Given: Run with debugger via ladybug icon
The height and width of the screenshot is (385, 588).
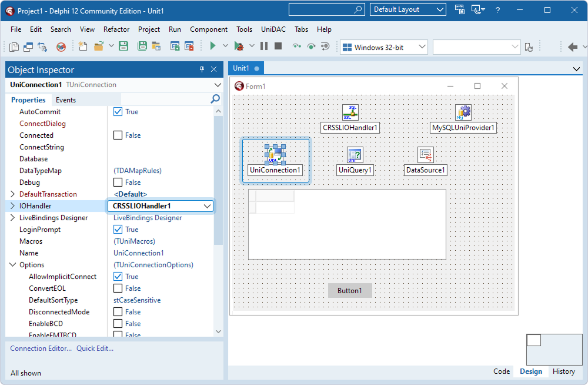Looking at the screenshot, I should [x=239, y=46].
